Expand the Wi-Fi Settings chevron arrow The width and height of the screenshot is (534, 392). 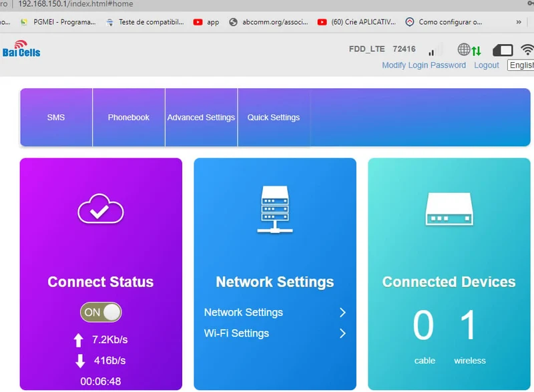[x=342, y=333]
